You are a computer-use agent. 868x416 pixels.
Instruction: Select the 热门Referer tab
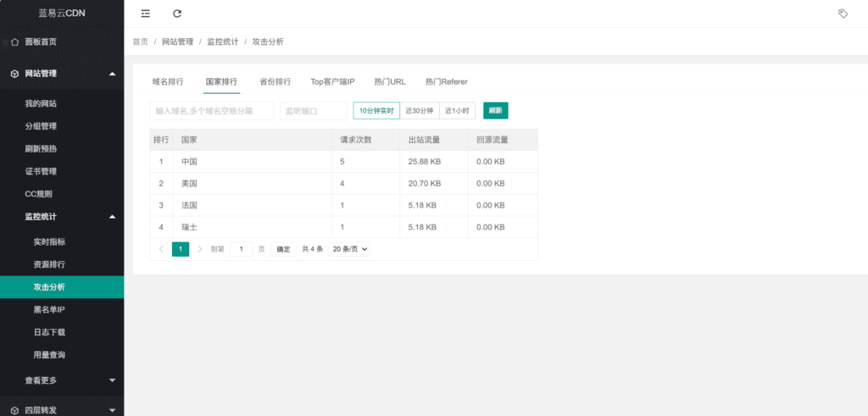[x=446, y=82]
